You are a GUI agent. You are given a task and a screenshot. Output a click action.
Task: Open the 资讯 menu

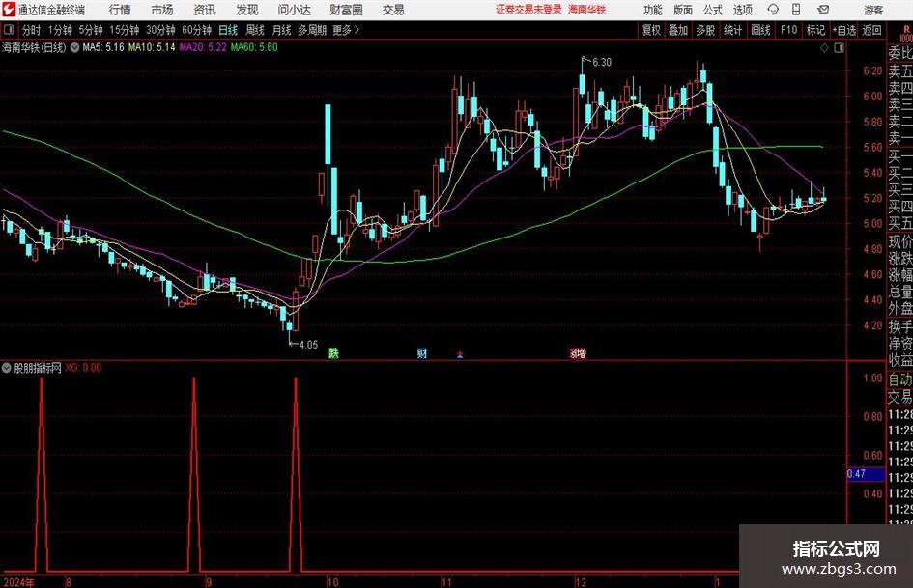coord(205,10)
